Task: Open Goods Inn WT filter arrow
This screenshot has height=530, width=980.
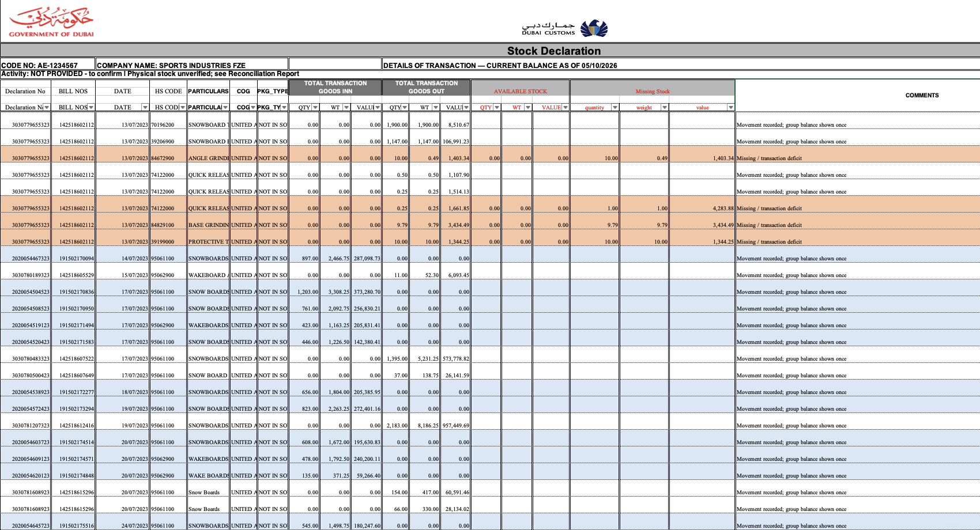Action: click(x=346, y=107)
